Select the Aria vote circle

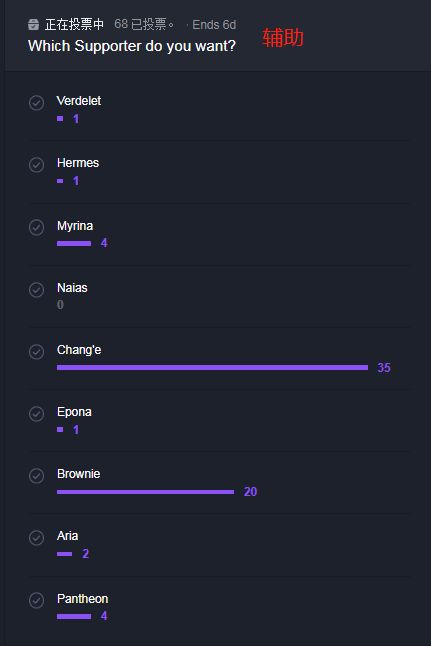[36, 538]
